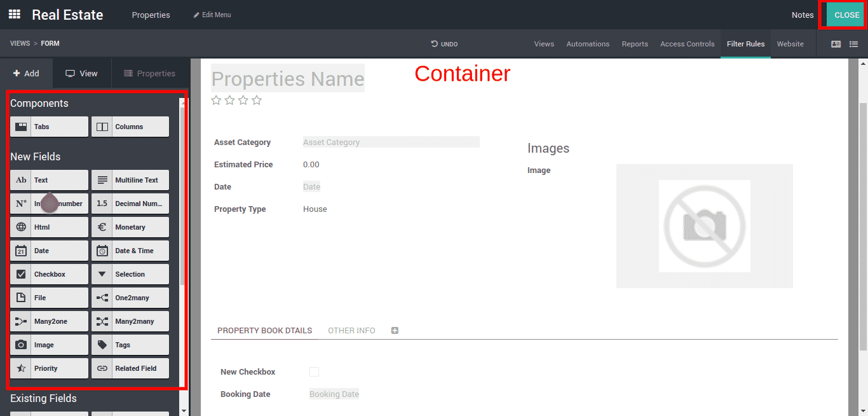Choose the Image camera field
Image resolution: width=868 pixels, height=416 pixels.
(49, 345)
